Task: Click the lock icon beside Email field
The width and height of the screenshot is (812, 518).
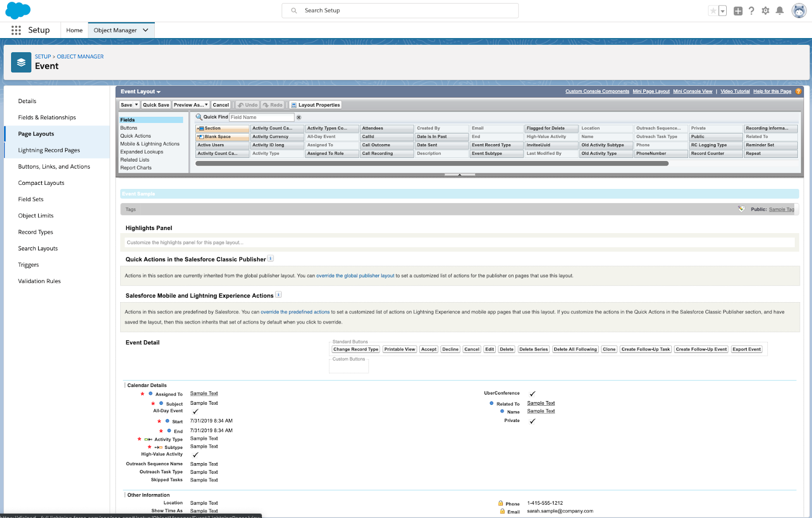Action: click(502, 511)
